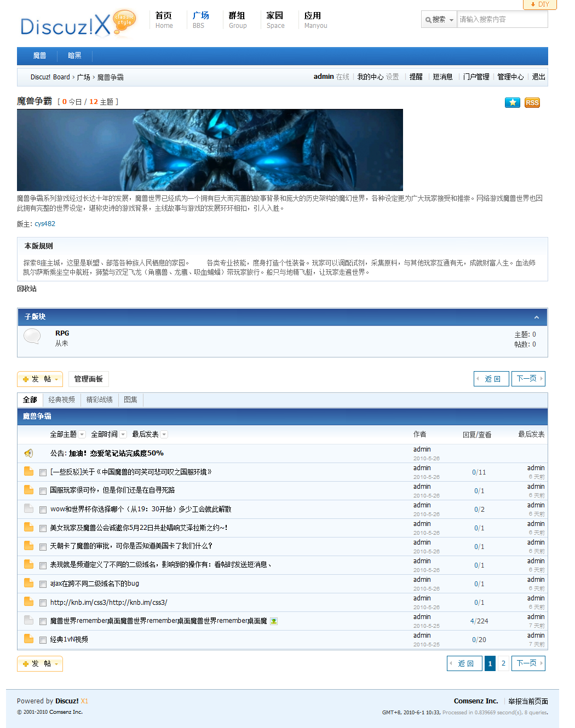
Task: Click 退出 logout link
Action: click(538, 77)
